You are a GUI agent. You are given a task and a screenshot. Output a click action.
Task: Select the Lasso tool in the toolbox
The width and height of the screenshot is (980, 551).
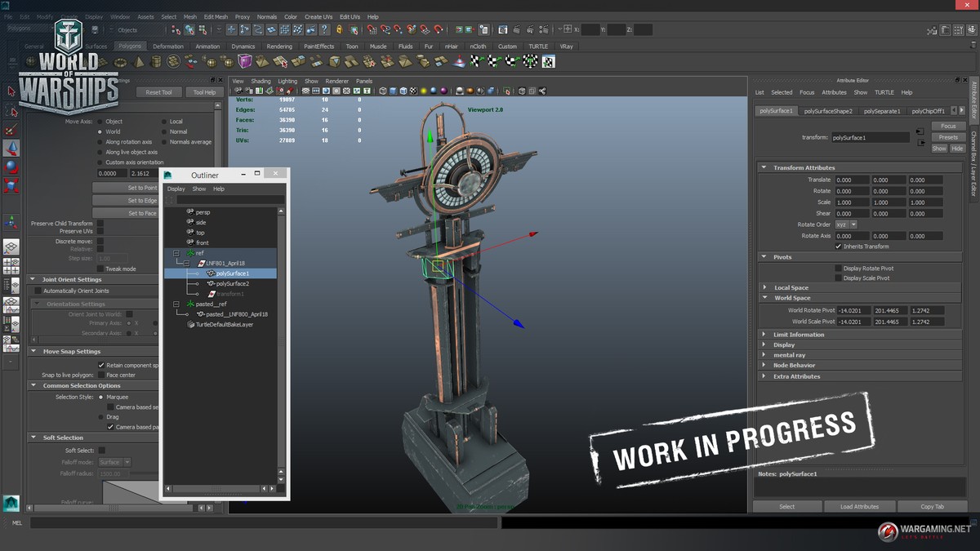click(11, 111)
